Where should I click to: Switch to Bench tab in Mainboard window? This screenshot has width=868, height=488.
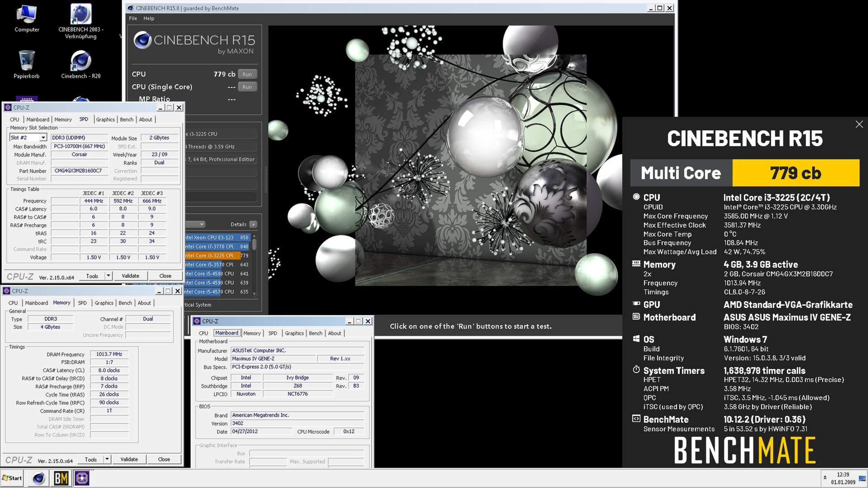(316, 333)
